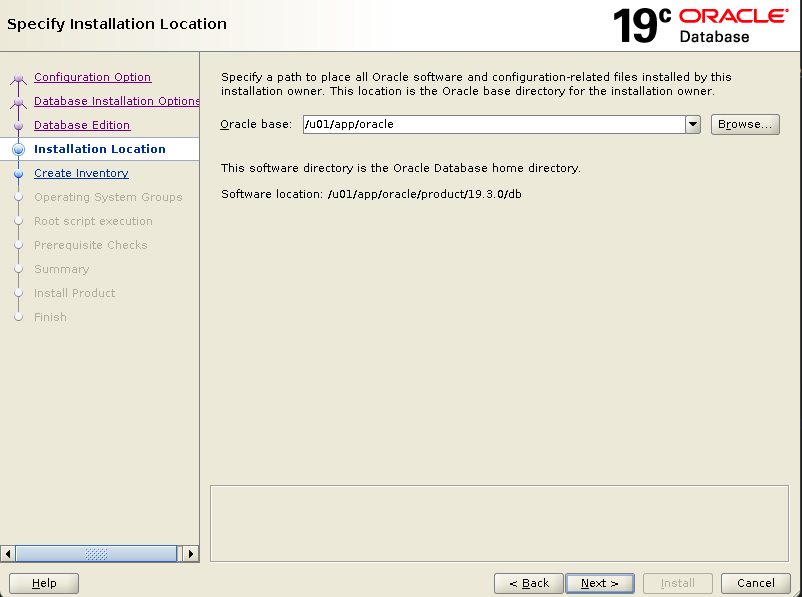The image size is (802, 597).
Task: Click the Installation Location current-step marker
Action: pyautogui.click(x=18, y=149)
